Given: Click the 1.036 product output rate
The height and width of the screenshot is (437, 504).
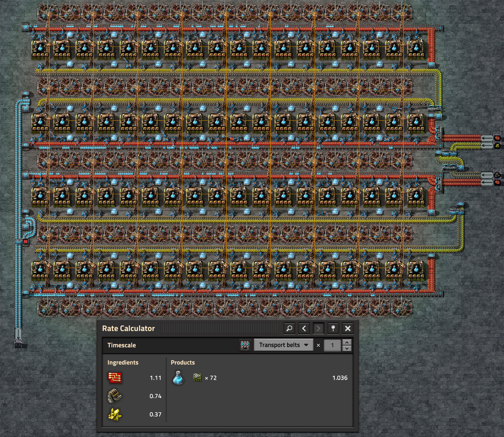Looking at the screenshot, I should tap(340, 378).
